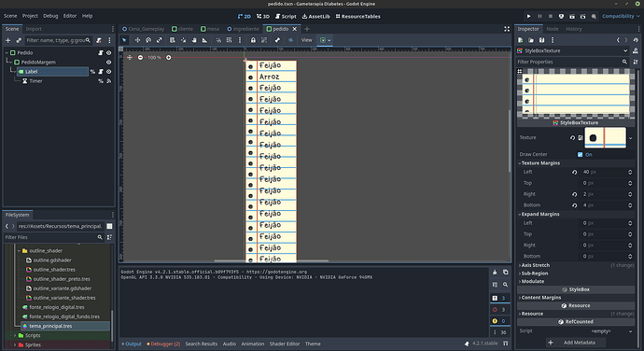Select the Move Mode tool
Screen dimensions: 644x351
137,40
